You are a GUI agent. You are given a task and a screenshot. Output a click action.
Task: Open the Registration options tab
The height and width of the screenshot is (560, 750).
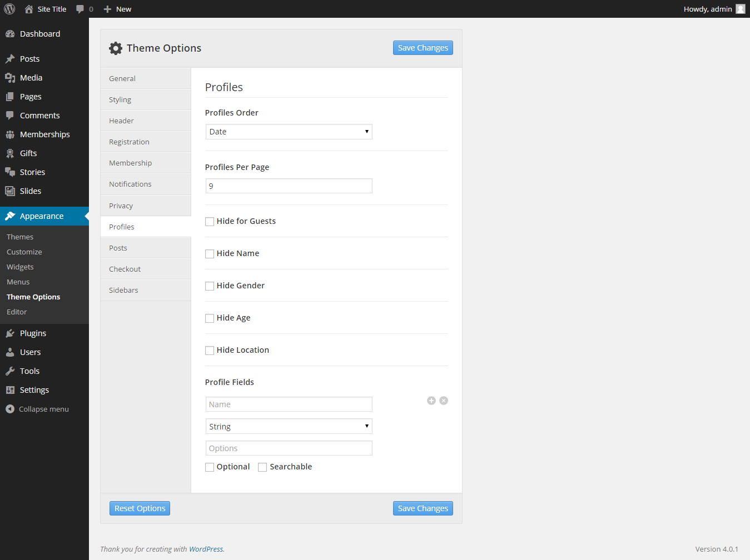(x=146, y=142)
